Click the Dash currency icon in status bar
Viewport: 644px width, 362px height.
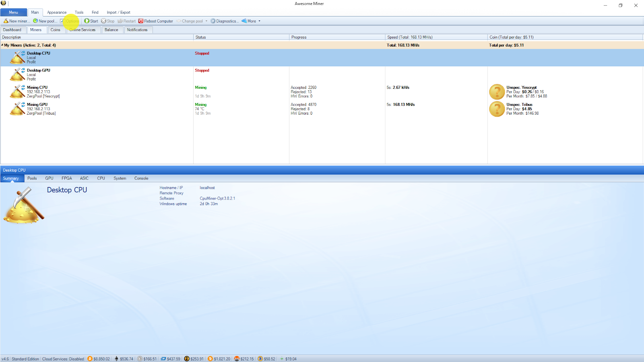point(164,358)
